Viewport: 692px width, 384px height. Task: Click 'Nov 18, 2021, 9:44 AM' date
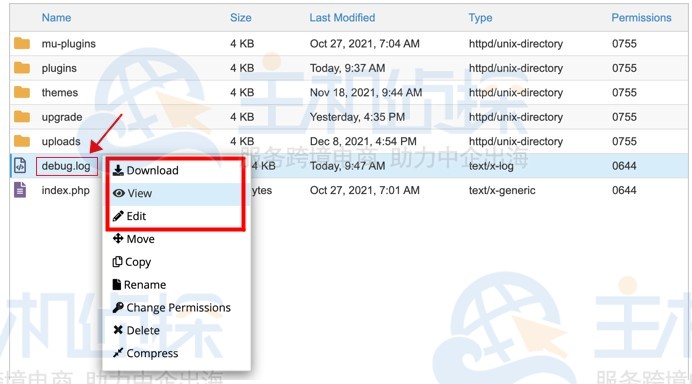366,93
